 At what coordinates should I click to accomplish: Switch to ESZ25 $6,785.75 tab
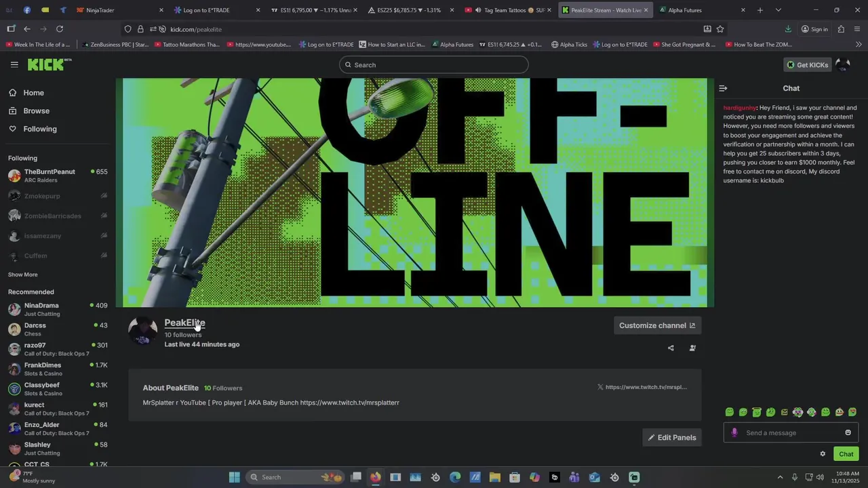(x=410, y=10)
